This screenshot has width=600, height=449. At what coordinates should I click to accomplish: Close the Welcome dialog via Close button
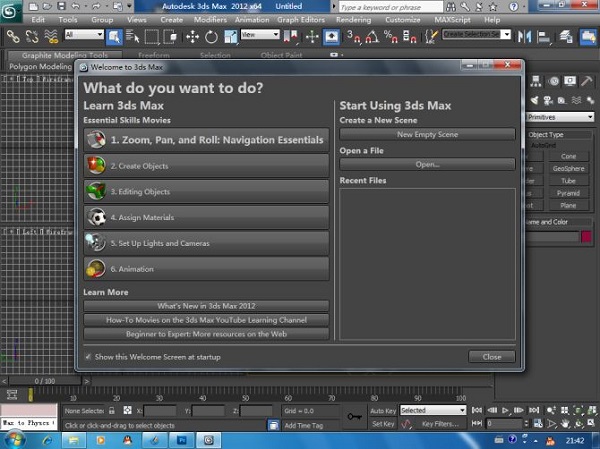[x=492, y=357]
